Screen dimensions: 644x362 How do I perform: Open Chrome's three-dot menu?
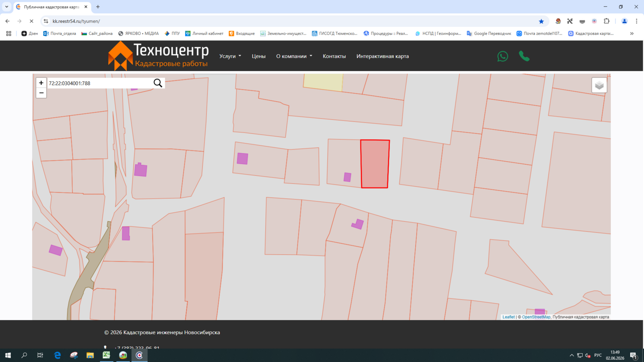[x=636, y=21]
